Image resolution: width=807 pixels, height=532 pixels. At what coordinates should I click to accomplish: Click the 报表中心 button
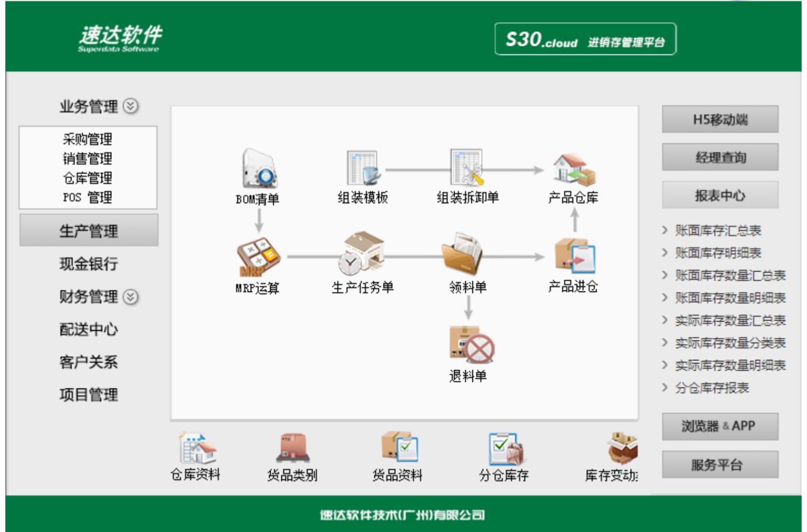pos(720,195)
